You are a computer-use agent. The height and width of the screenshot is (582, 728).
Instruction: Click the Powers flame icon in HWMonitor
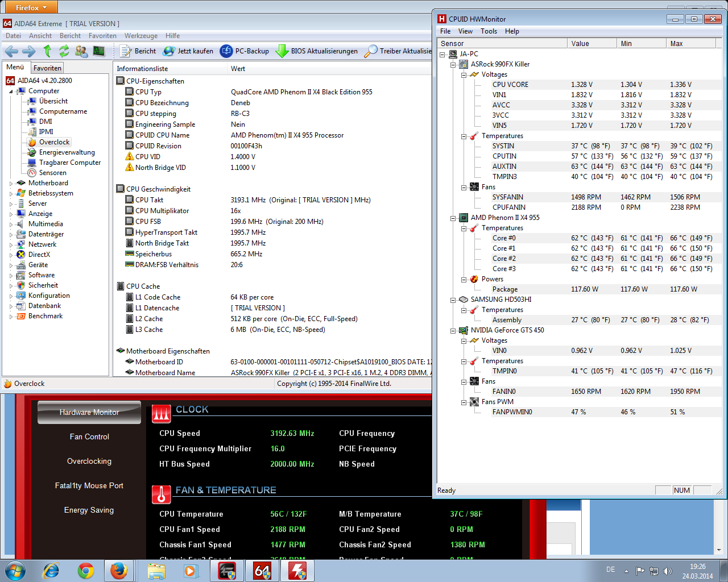point(474,279)
